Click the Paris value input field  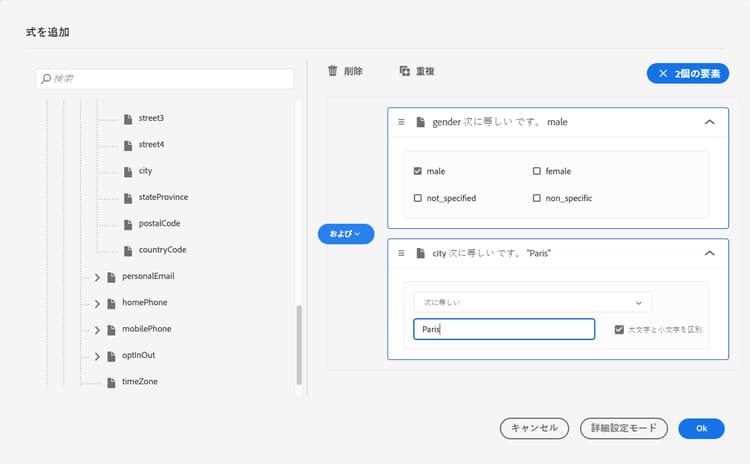504,329
